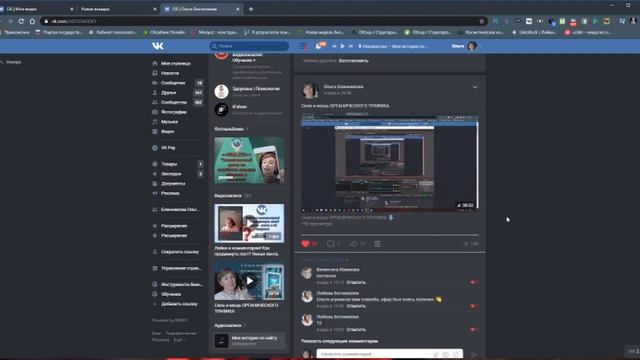Open the post options chevron menu
The width and height of the screenshot is (640, 360).
pos(475,87)
